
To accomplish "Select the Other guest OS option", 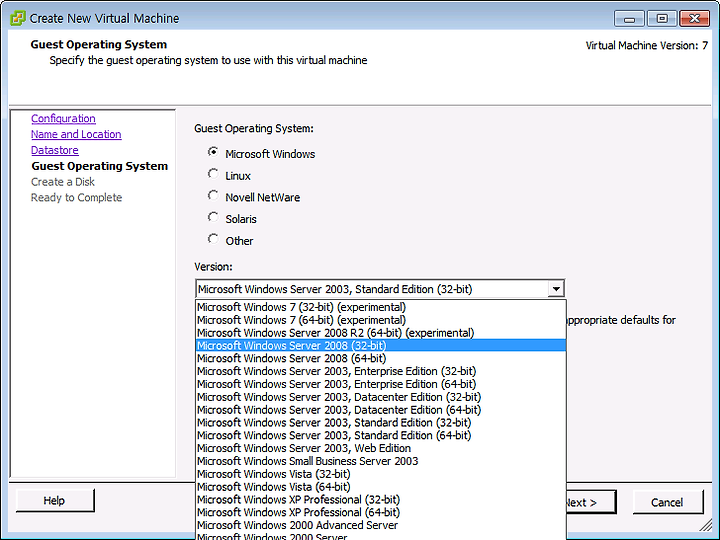I will pyautogui.click(x=213, y=239).
